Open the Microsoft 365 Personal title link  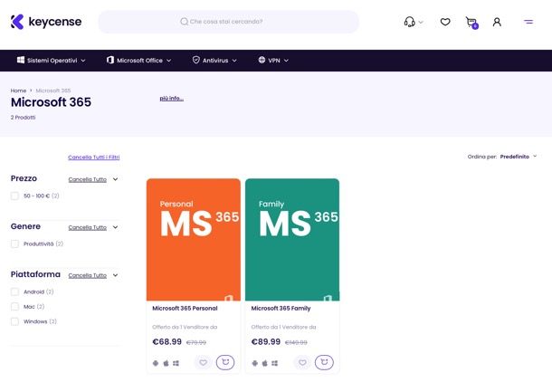pyautogui.click(x=185, y=308)
